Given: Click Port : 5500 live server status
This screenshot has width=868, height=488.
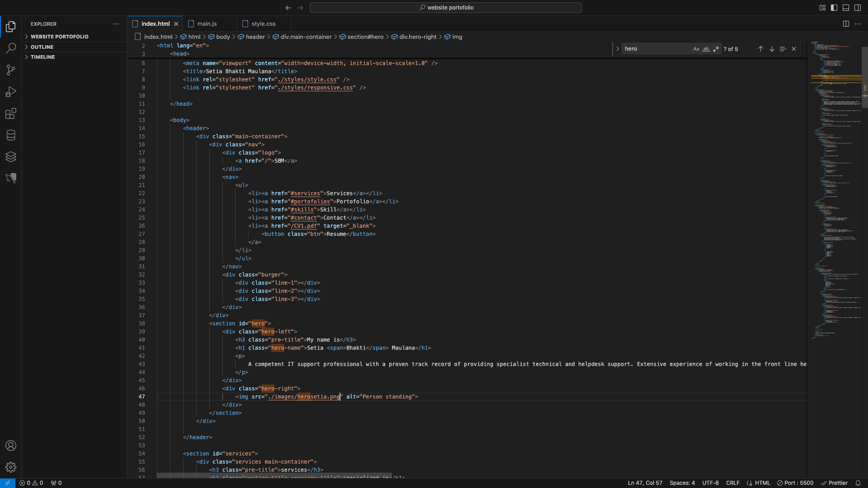Looking at the screenshot, I should tap(795, 483).
